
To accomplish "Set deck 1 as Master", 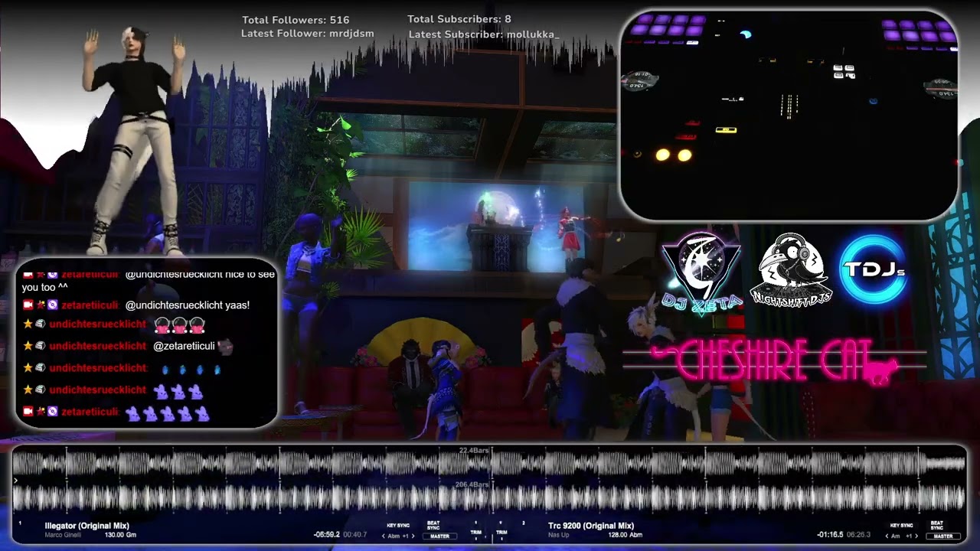I will tap(439, 536).
